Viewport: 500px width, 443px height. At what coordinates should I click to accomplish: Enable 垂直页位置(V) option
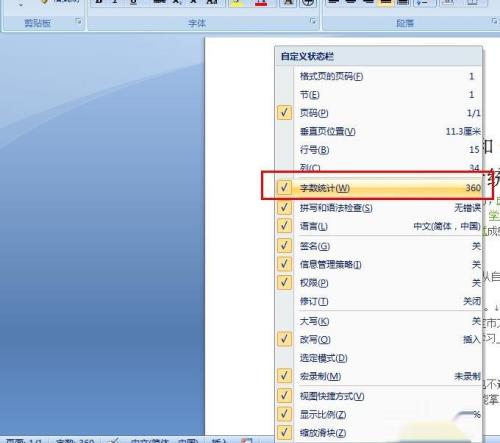click(x=379, y=131)
